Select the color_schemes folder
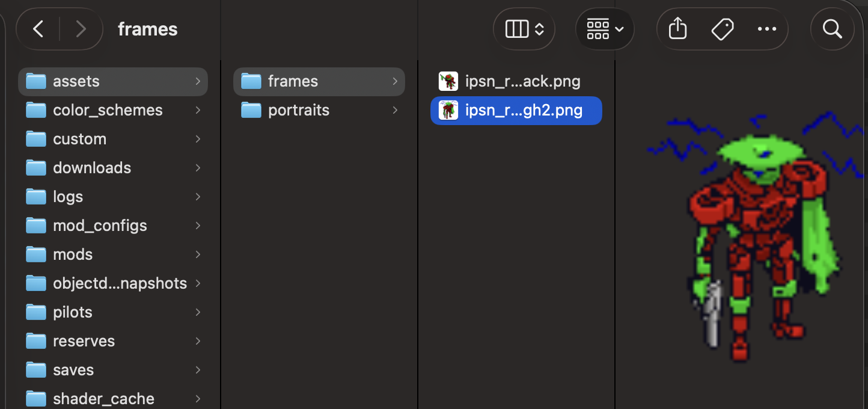868x409 pixels. click(113, 110)
